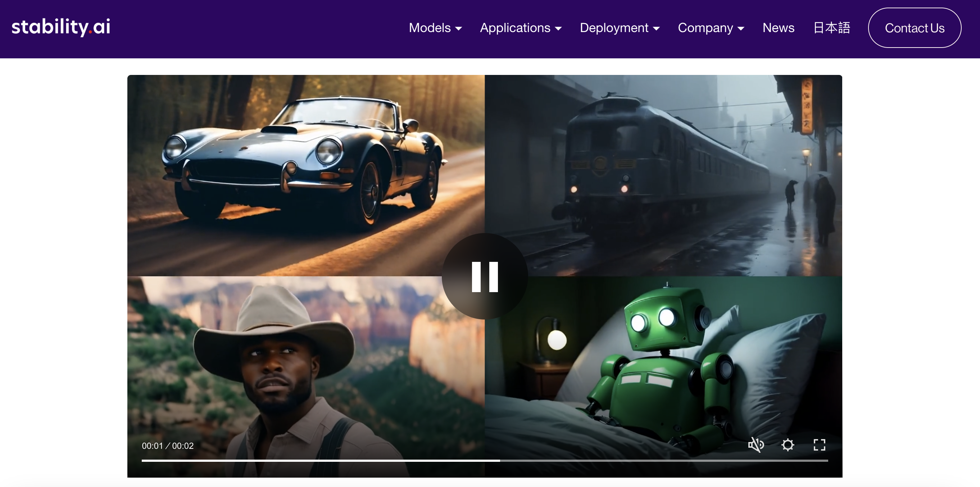Image resolution: width=980 pixels, height=487 pixels.
Task: Unmute the video audio icon
Action: 756,444
